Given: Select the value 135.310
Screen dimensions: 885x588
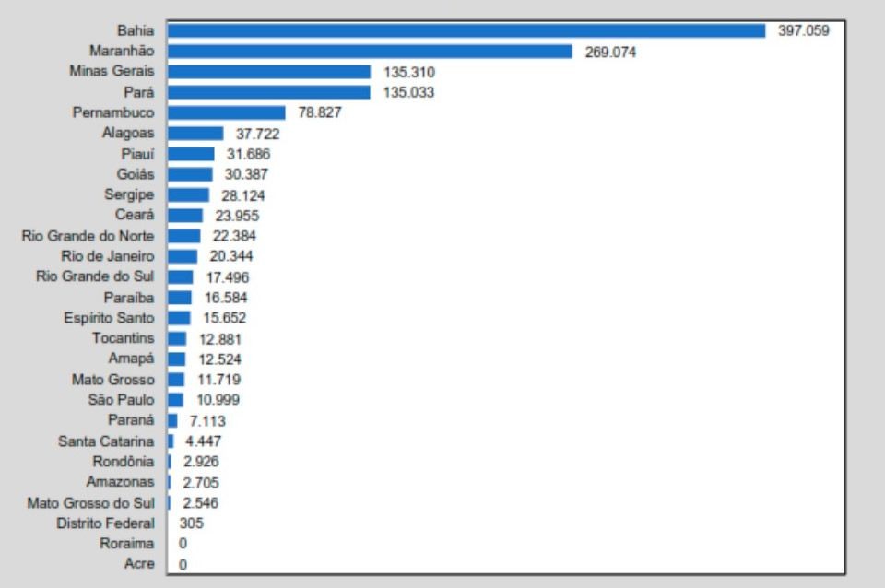Looking at the screenshot, I should [409, 72].
